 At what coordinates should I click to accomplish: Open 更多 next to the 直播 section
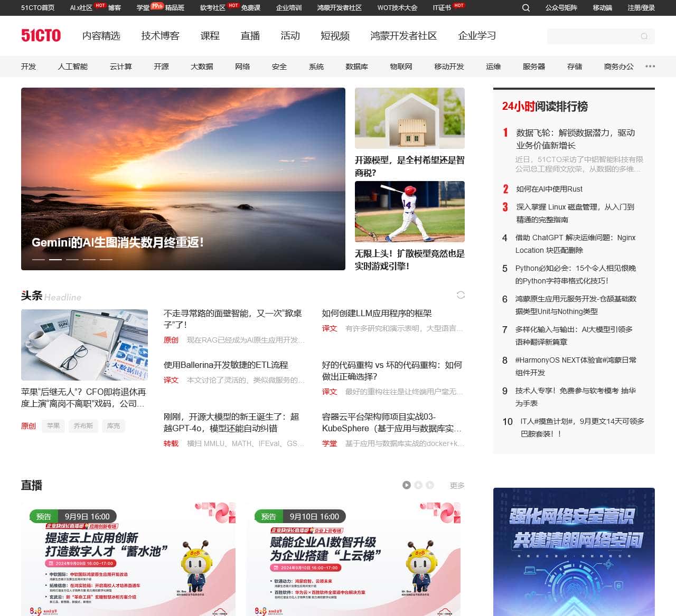point(457,485)
